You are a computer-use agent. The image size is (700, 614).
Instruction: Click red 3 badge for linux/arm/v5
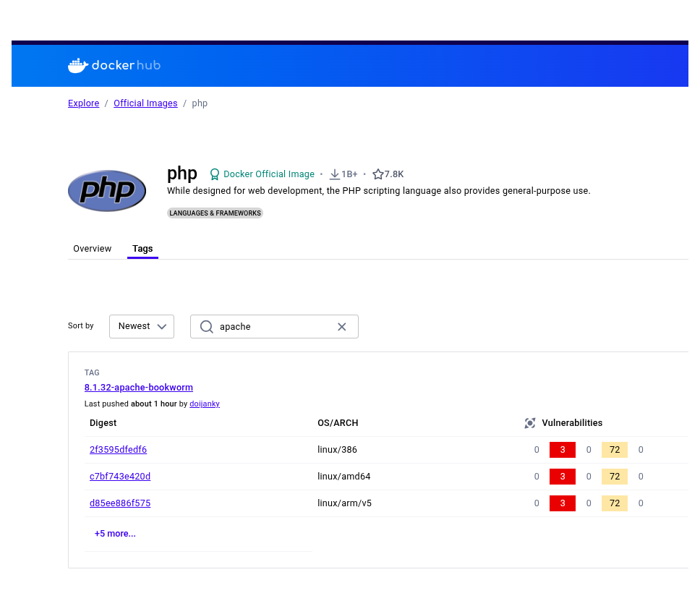[x=563, y=503]
